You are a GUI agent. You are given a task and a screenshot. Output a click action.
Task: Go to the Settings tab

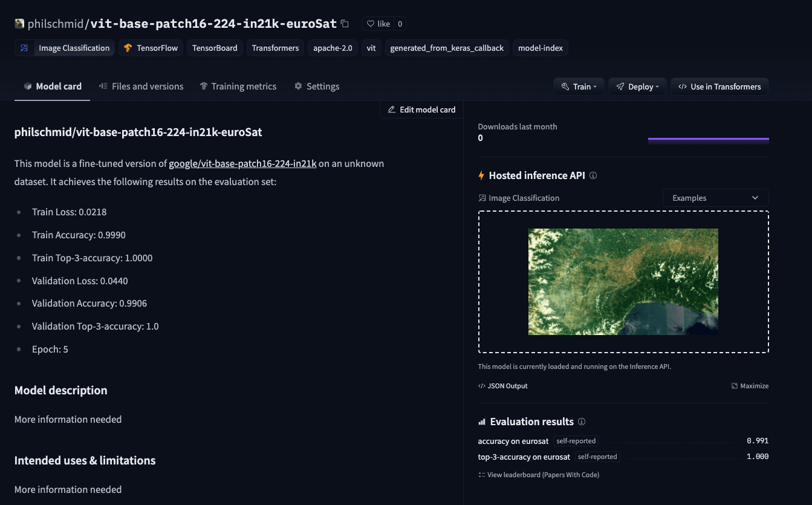click(x=317, y=86)
